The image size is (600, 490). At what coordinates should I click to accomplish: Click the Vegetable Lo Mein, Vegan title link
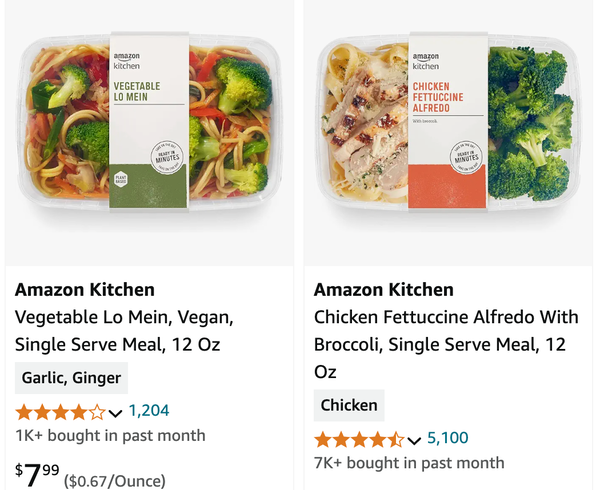124,330
